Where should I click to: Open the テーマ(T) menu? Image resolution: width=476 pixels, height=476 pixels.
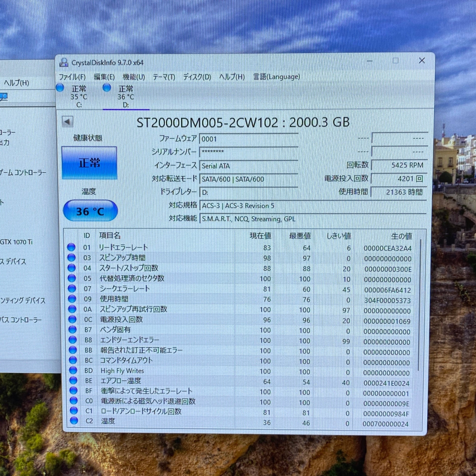pyautogui.click(x=164, y=77)
